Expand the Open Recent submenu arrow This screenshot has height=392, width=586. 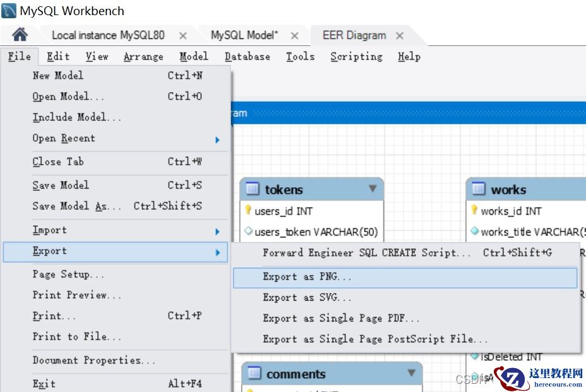pyautogui.click(x=218, y=140)
